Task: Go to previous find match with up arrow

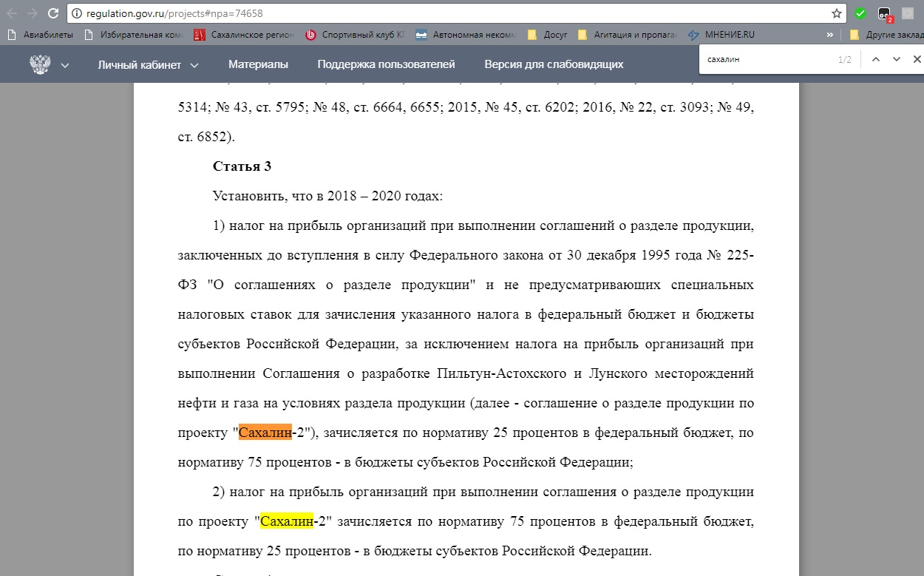Action: [876, 60]
